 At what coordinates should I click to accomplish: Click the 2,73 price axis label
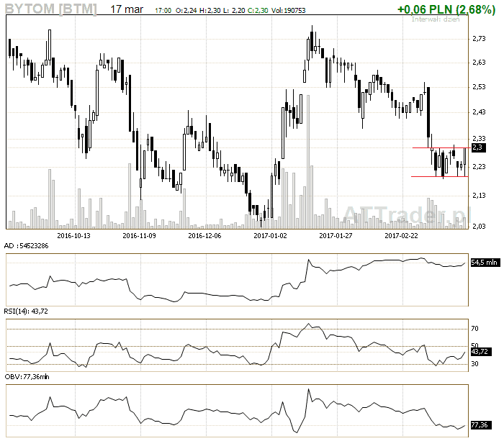479,38
